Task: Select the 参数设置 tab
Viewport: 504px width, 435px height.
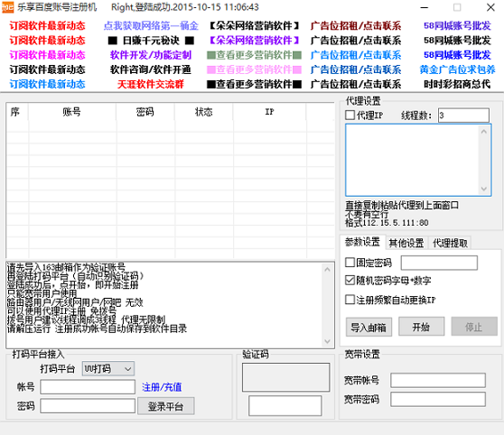Action: (362, 242)
